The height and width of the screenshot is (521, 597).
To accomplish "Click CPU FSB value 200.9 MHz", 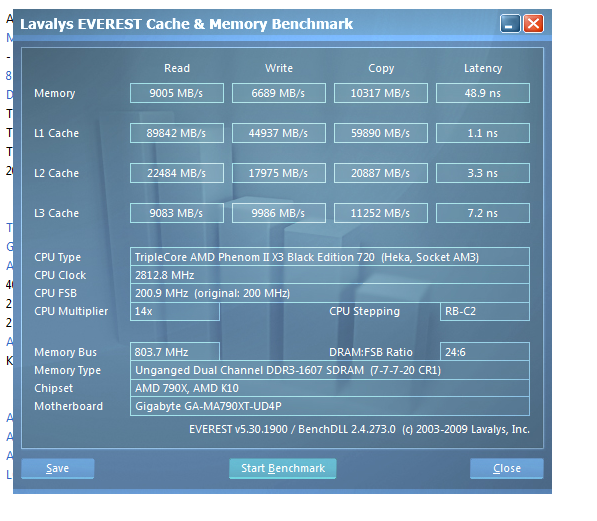I will pos(330,293).
